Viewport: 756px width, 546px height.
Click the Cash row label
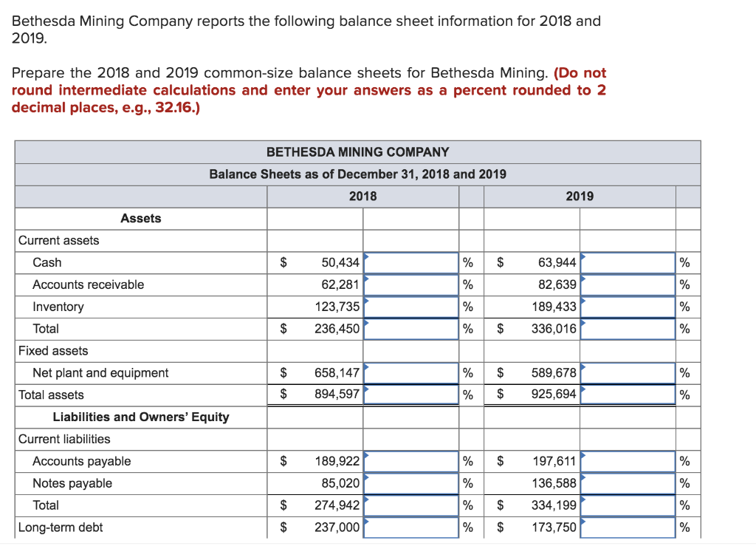coord(47,263)
